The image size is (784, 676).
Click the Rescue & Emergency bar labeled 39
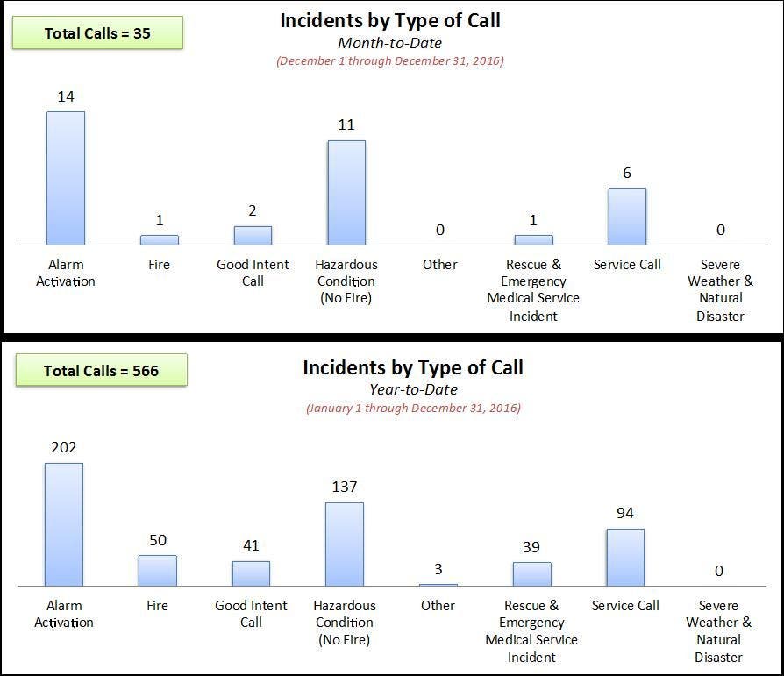(531, 573)
